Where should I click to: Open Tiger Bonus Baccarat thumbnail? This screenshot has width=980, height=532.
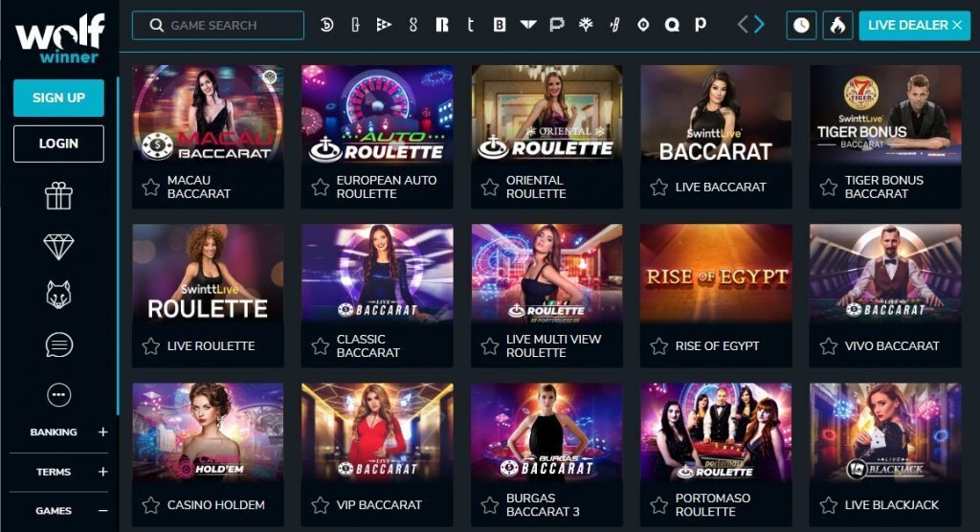[885, 115]
